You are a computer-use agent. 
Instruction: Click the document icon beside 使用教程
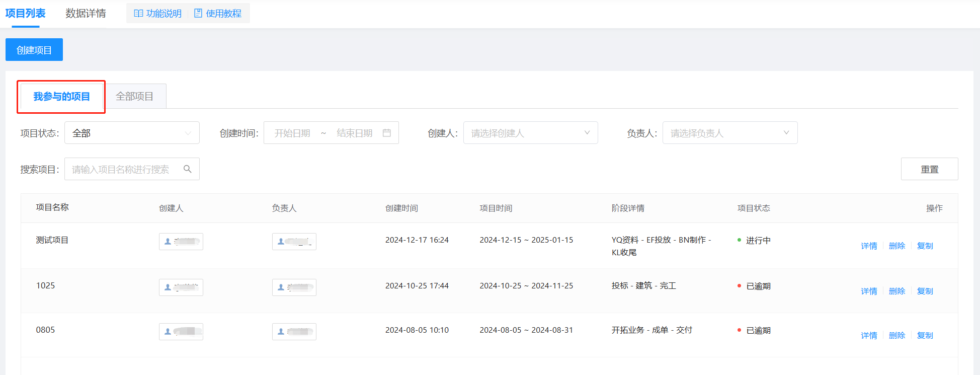(x=198, y=14)
